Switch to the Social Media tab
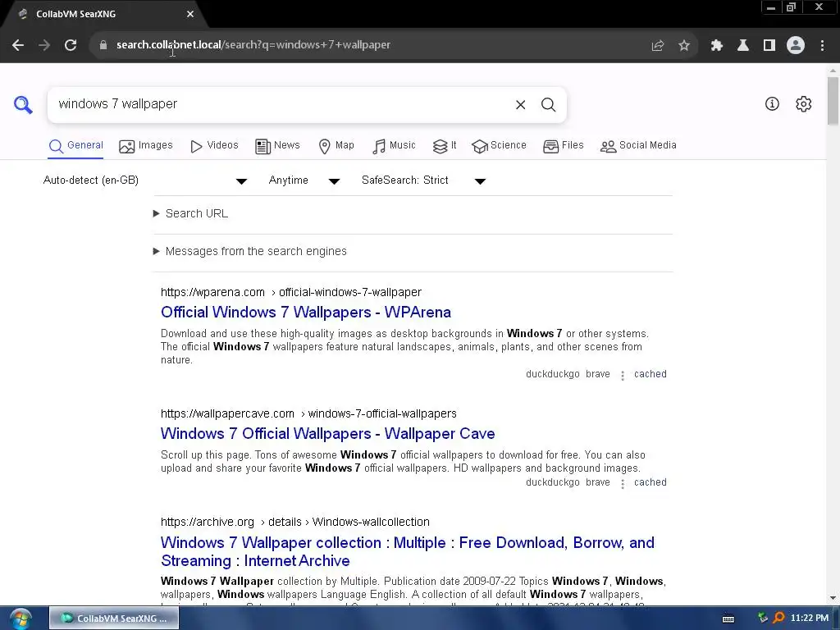The image size is (840, 630). coord(638,146)
